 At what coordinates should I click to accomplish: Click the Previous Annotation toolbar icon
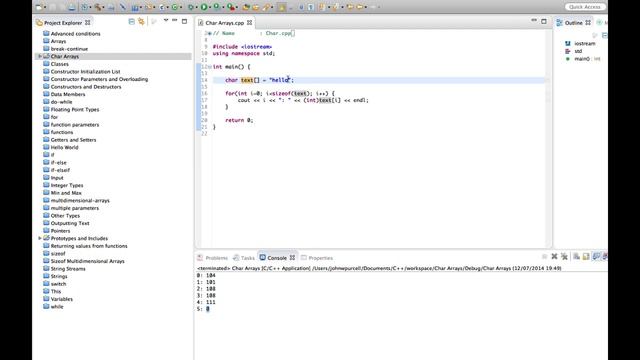pos(335,7)
